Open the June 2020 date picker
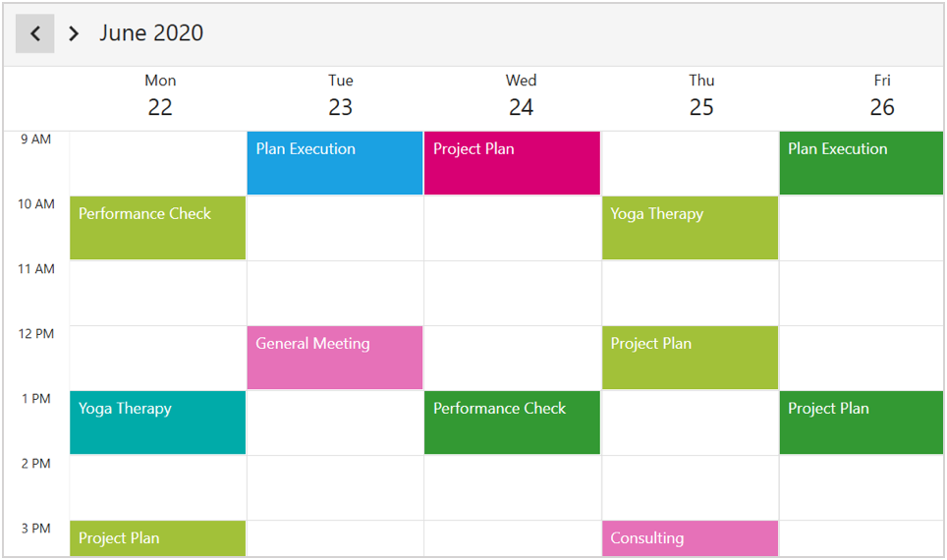Viewport: 947px width, 560px height. click(x=151, y=33)
